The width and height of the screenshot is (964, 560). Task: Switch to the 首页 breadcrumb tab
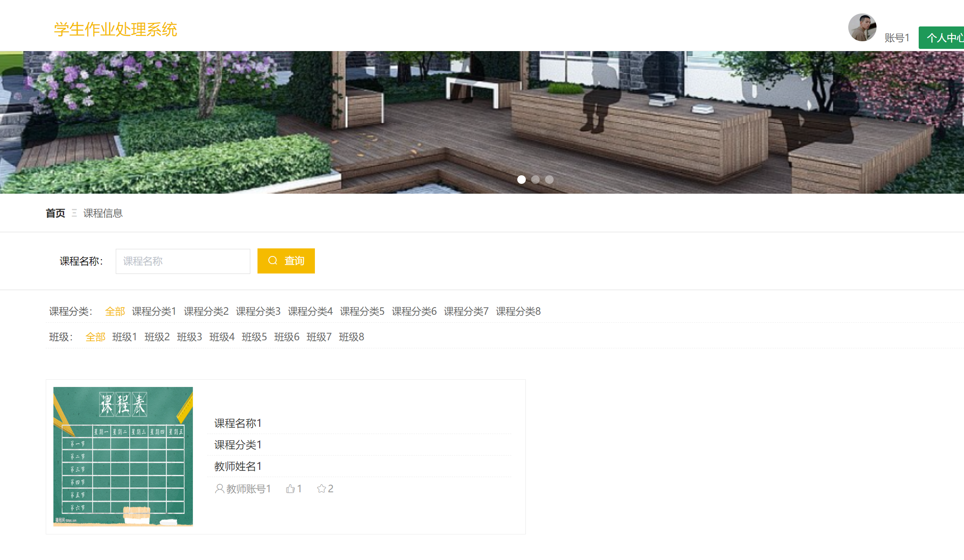click(x=55, y=213)
